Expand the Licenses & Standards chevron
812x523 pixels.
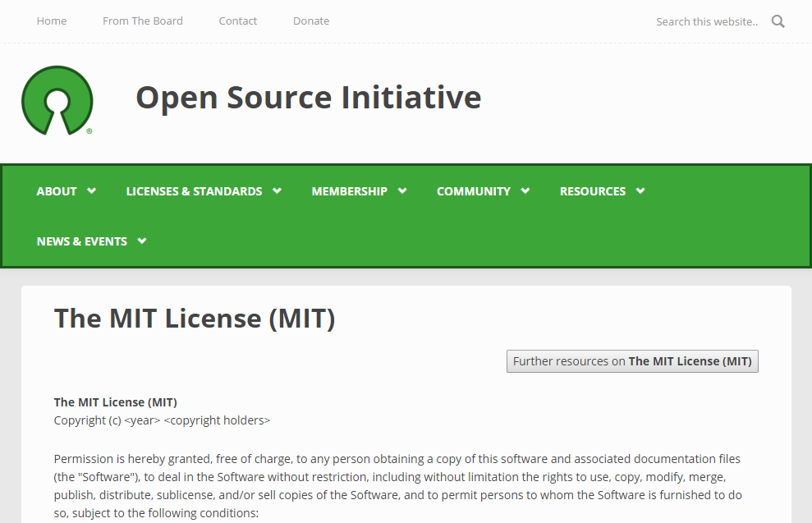click(x=277, y=190)
